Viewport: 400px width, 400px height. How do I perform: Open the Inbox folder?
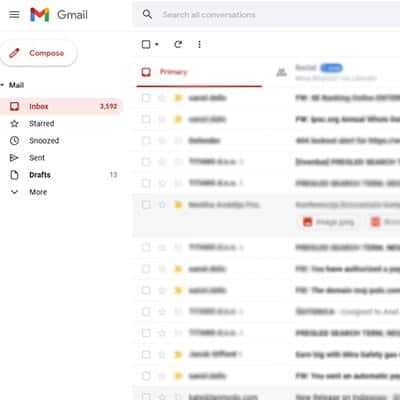point(61,106)
